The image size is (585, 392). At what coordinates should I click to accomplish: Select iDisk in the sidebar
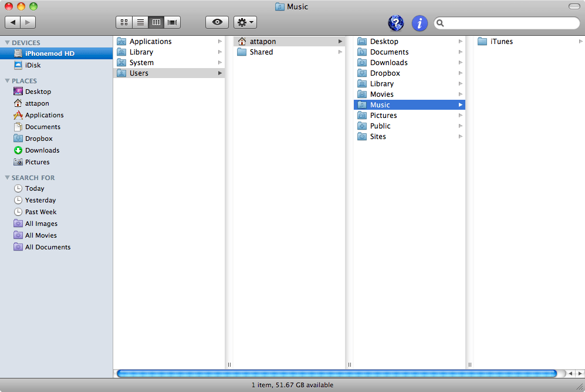56,65
